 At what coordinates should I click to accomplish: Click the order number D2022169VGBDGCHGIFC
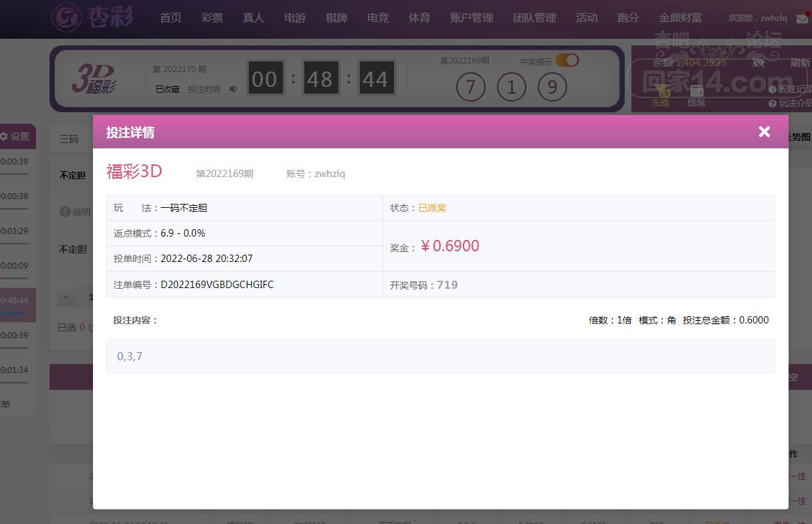(x=217, y=285)
